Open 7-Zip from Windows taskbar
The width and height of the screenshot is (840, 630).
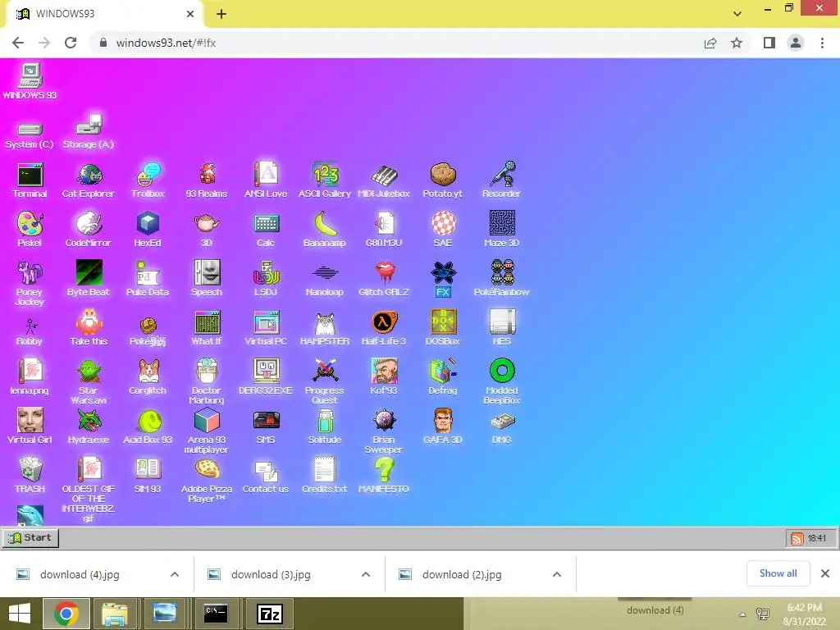(x=269, y=614)
